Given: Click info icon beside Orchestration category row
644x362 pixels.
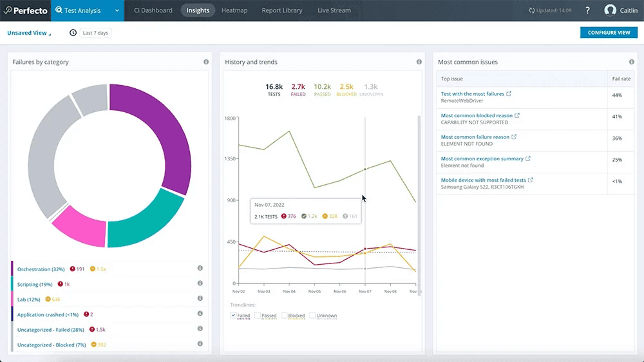Looking at the screenshot, I should [200, 269].
